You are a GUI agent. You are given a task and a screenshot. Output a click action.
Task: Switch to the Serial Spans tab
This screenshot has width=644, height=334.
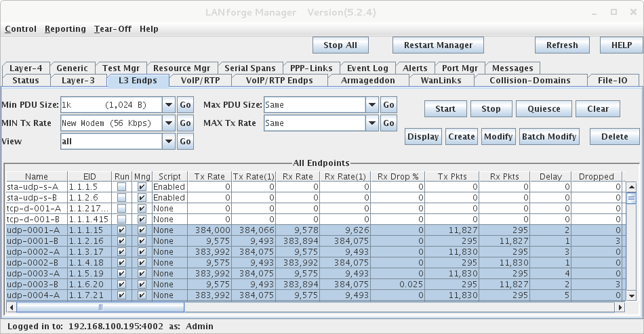pyautogui.click(x=250, y=68)
